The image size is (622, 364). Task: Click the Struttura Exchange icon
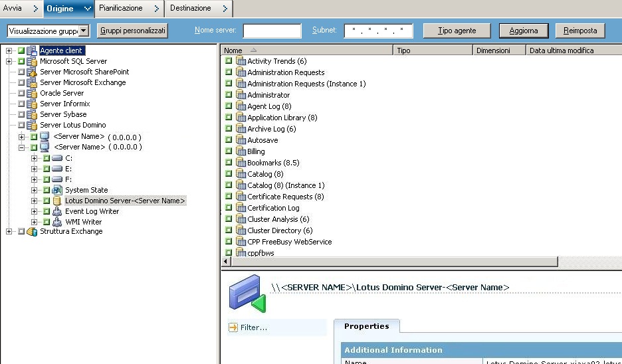pyautogui.click(x=32, y=231)
